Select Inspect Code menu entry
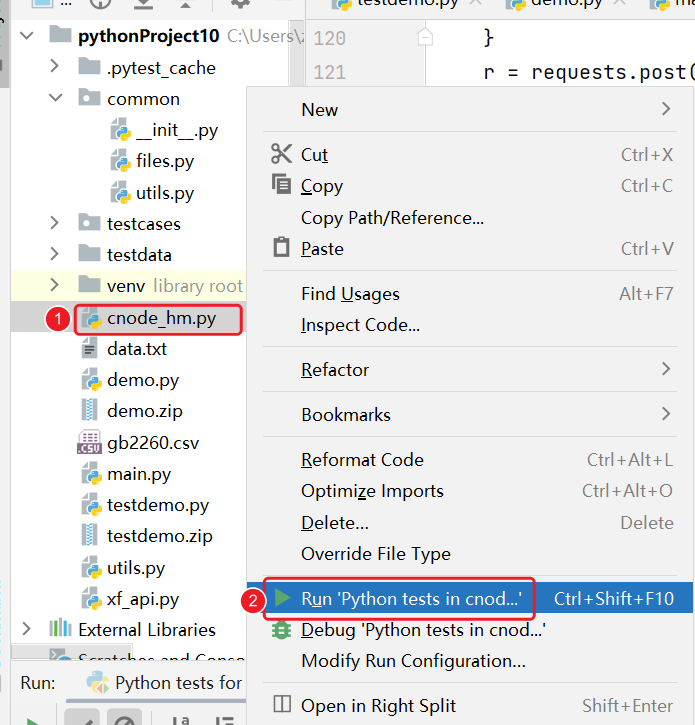This screenshot has height=725, width=695. [470, 325]
